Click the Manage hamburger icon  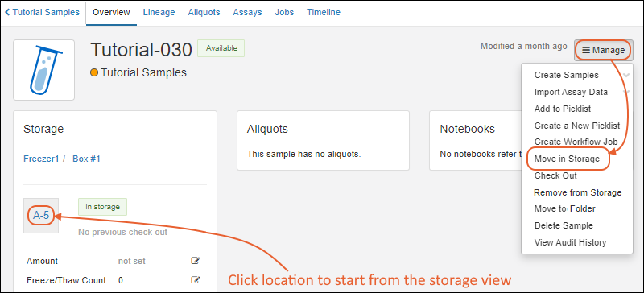(586, 50)
